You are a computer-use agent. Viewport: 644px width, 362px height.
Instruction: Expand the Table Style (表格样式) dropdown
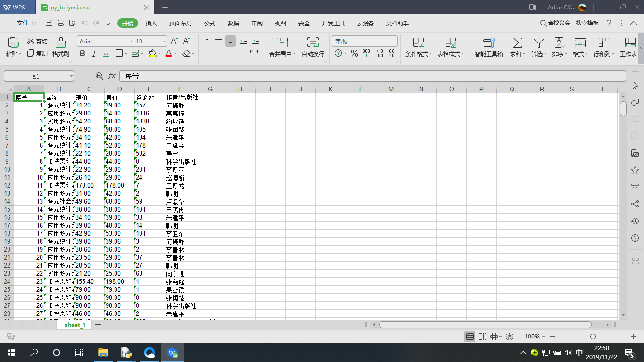pyautogui.click(x=462, y=54)
